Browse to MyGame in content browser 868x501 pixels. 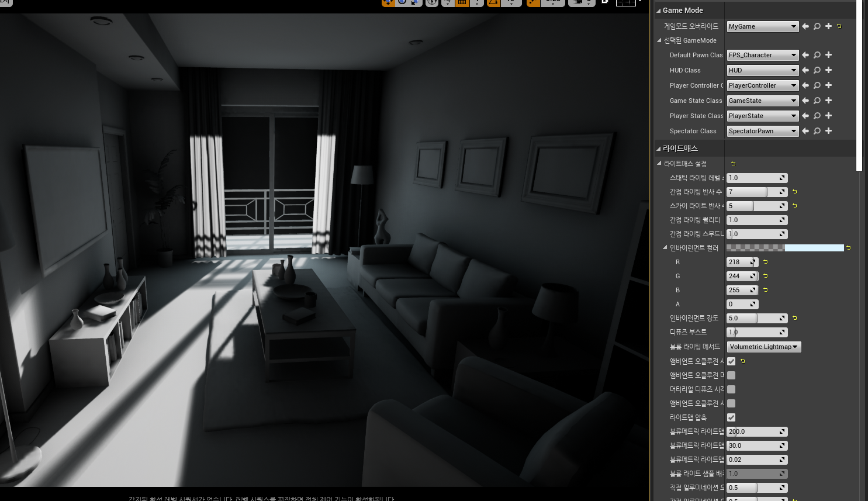point(817,26)
